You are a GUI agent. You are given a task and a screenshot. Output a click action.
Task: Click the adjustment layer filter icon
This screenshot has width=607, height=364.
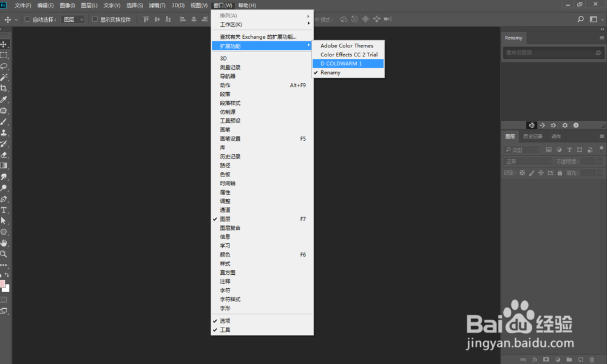tap(559, 150)
